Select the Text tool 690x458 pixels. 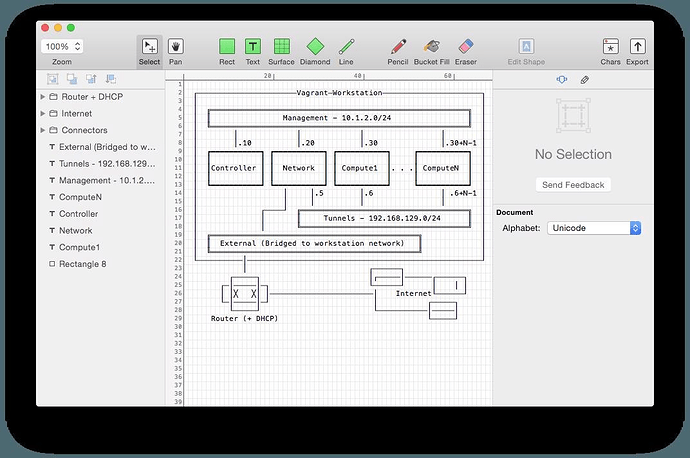click(253, 51)
